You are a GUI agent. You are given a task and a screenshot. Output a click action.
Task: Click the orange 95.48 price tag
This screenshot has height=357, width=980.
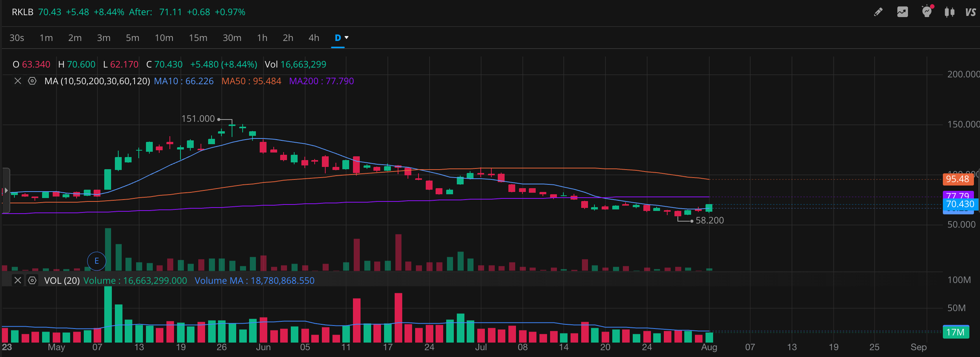coord(958,179)
